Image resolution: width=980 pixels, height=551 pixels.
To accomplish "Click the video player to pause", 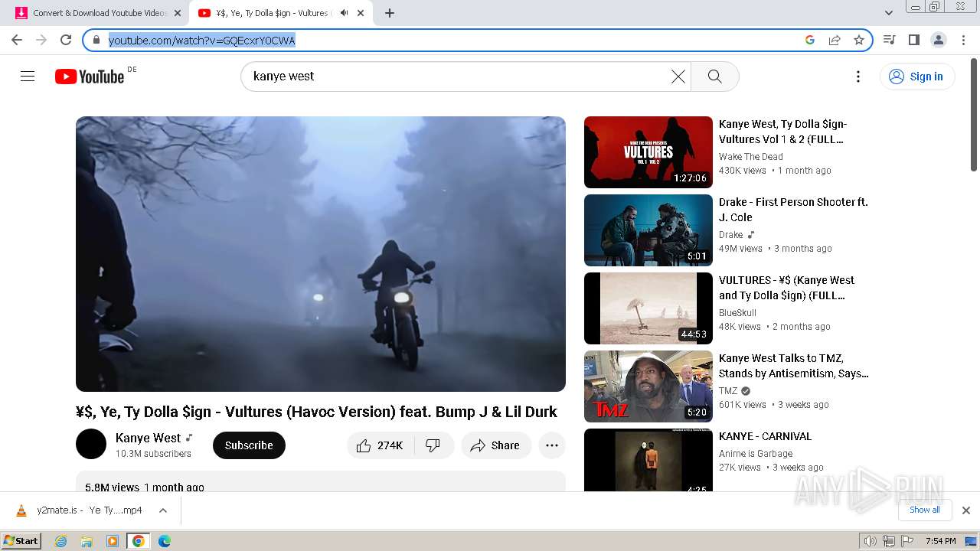I will point(321,254).
